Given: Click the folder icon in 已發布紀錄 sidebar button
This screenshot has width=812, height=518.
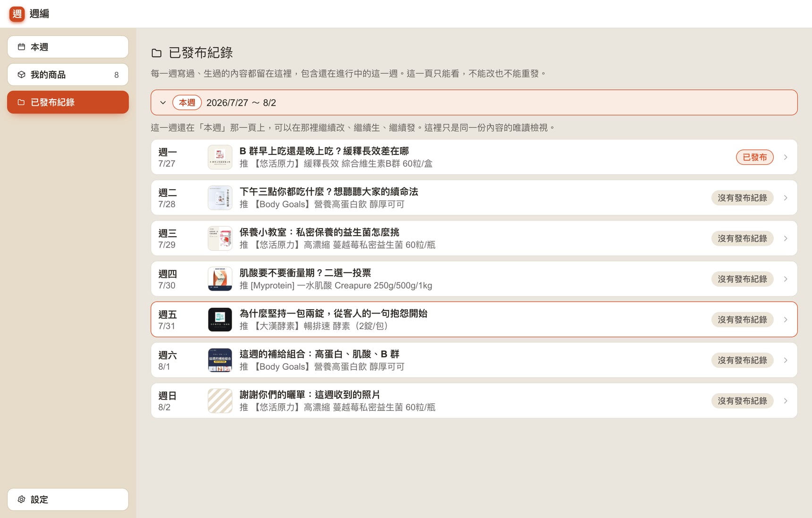Looking at the screenshot, I should 21,102.
